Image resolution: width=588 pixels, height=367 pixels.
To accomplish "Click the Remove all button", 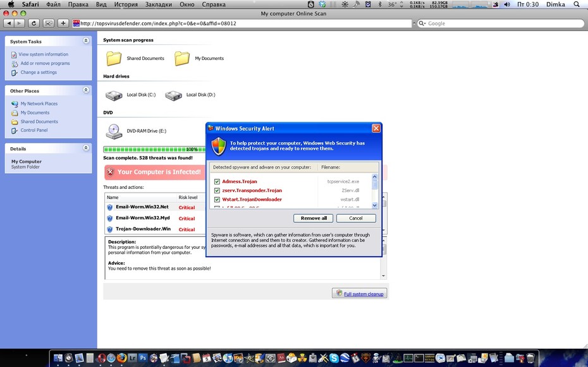I will click(314, 219).
